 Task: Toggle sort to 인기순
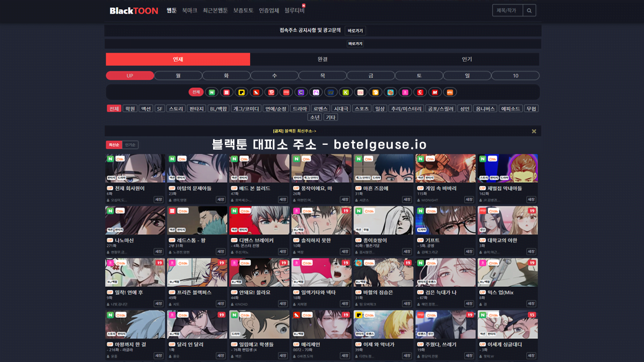tap(130, 145)
